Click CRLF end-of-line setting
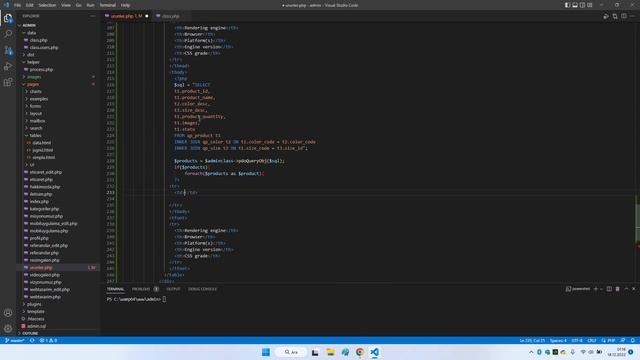Image resolution: width=640 pixels, height=360 pixels. coord(591,340)
